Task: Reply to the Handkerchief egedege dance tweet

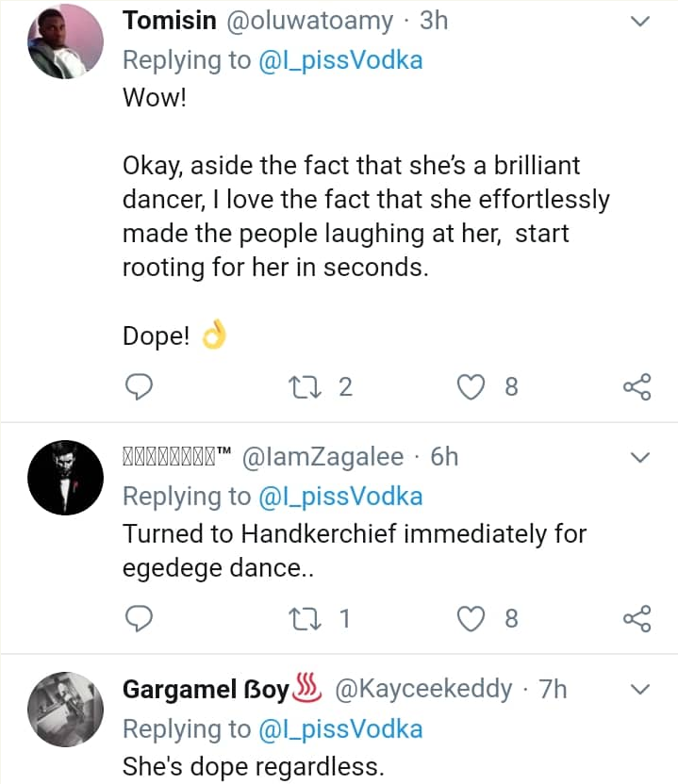Action: (x=140, y=618)
